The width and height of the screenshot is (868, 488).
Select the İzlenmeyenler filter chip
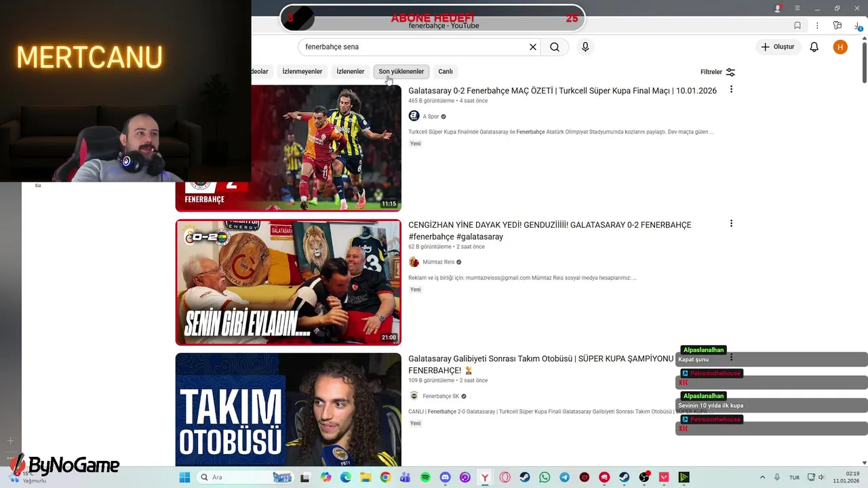click(302, 71)
